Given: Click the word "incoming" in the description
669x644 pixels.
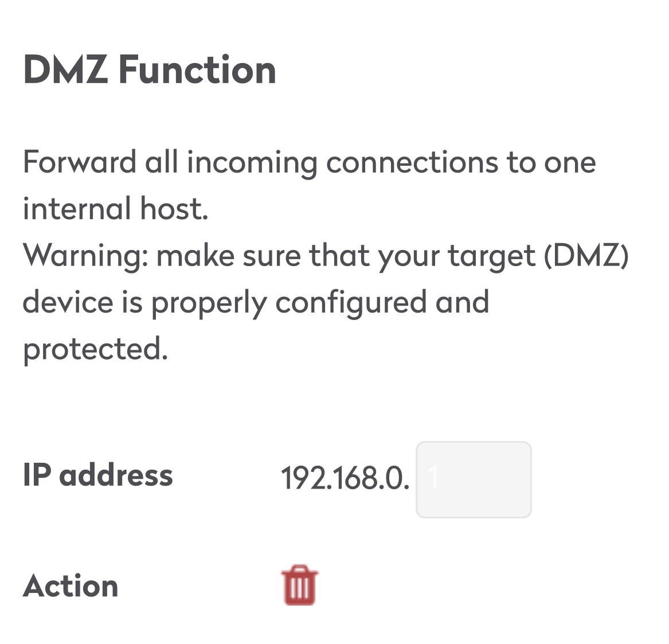Looking at the screenshot, I should point(252,163).
